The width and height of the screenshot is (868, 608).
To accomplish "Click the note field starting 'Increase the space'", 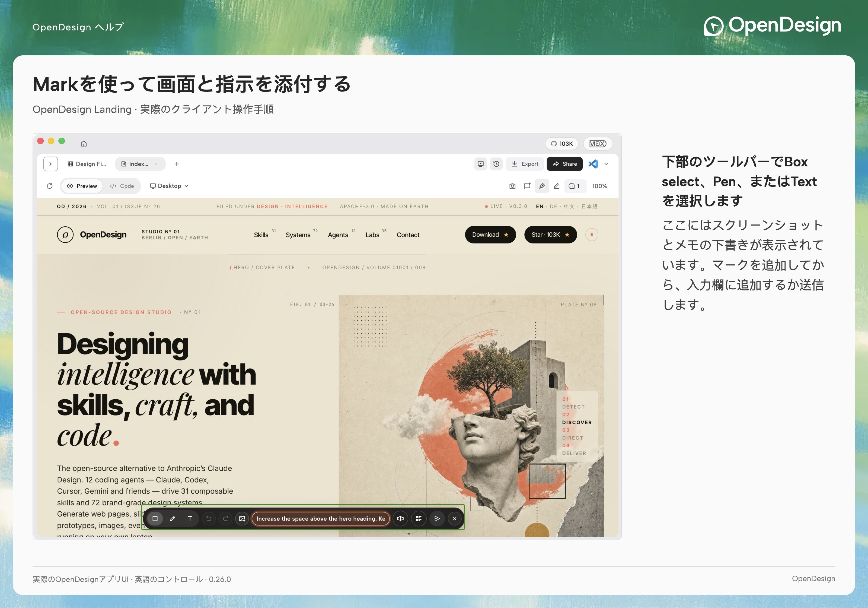I will 321,518.
